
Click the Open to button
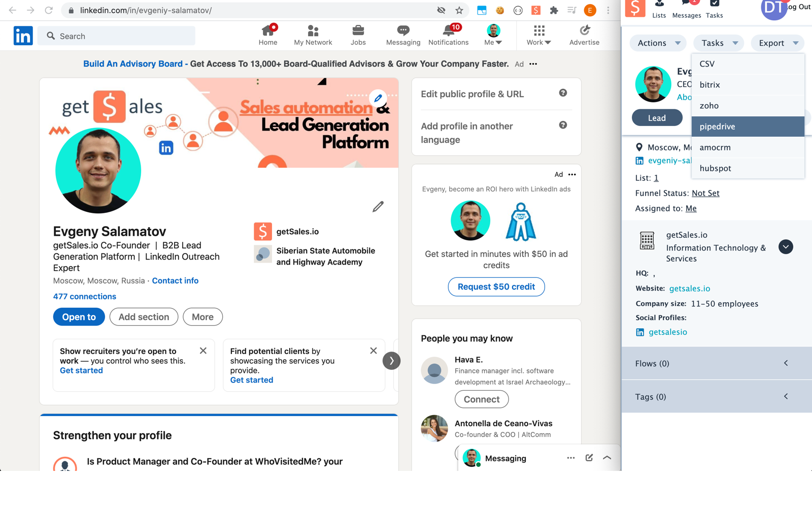click(x=79, y=317)
